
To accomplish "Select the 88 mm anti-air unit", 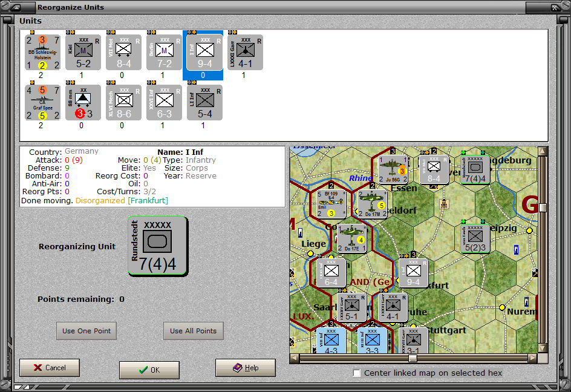I will 83,103.
